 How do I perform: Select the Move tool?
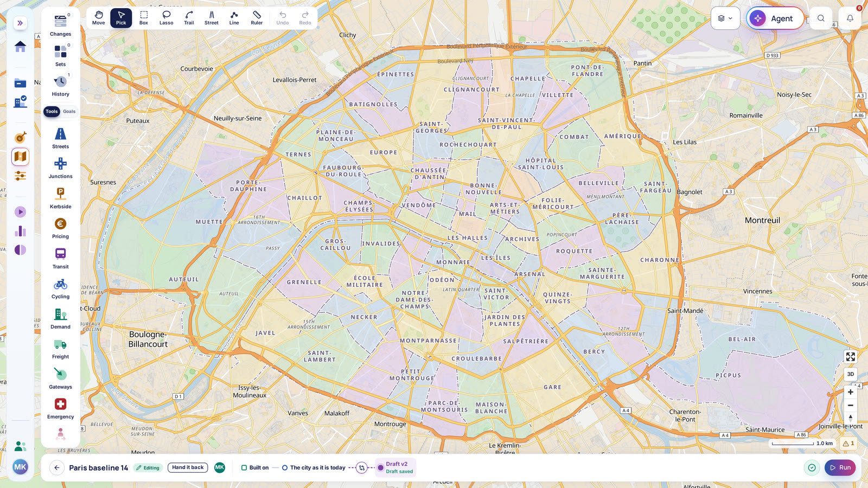[x=99, y=18]
